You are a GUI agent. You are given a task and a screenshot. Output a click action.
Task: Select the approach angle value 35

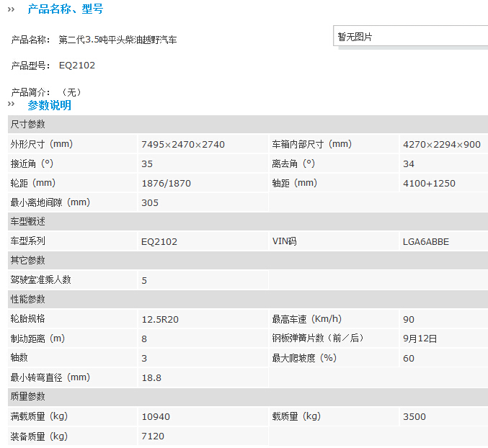pyautogui.click(x=147, y=163)
